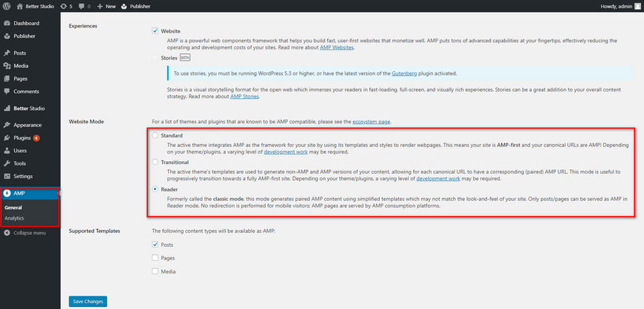Image resolution: width=644 pixels, height=309 pixels.
Task: Enable the Media supported template
Action: pyautogui.click(x=155, y=271)
